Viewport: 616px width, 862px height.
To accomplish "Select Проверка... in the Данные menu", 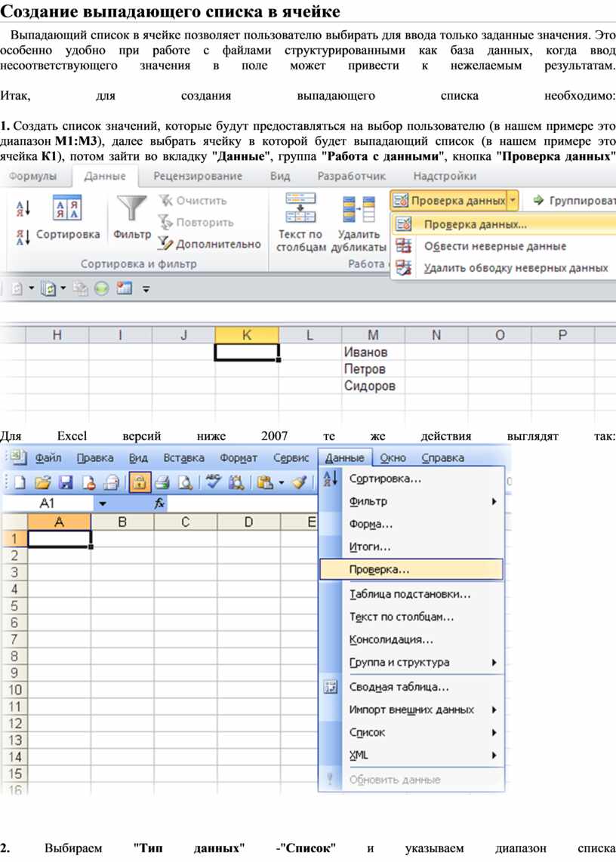I will click(411, 570).
